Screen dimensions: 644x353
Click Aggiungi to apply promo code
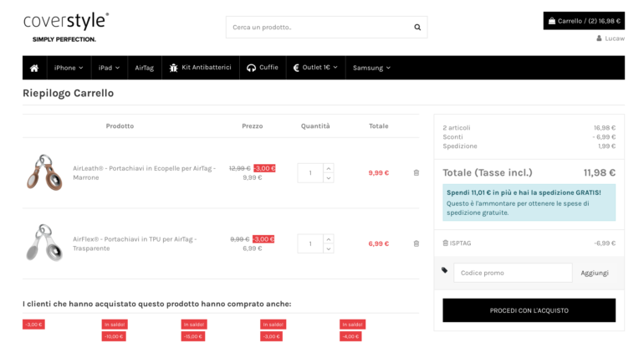point(595,273)
